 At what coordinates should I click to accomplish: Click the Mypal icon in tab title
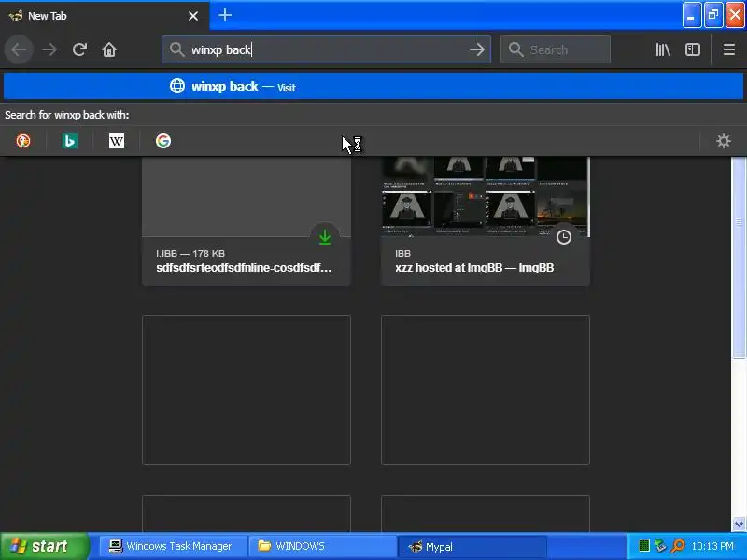click(16, 16)
